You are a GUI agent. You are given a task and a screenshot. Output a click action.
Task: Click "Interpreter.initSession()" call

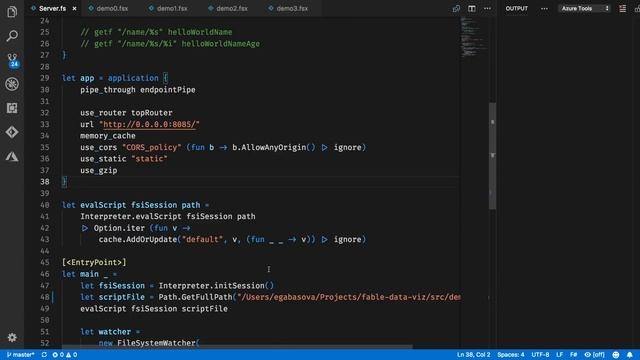click(216, 286)
